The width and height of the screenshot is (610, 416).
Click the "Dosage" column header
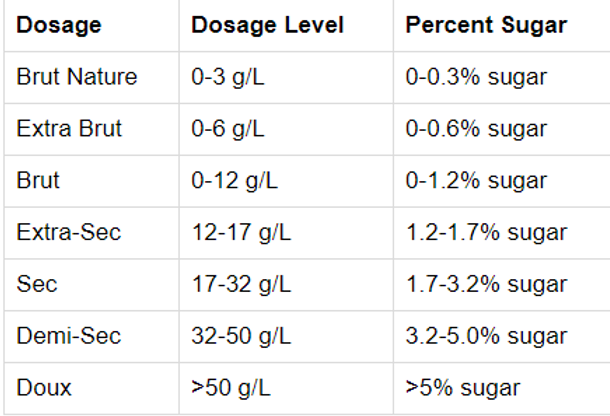tap(59, 25)
